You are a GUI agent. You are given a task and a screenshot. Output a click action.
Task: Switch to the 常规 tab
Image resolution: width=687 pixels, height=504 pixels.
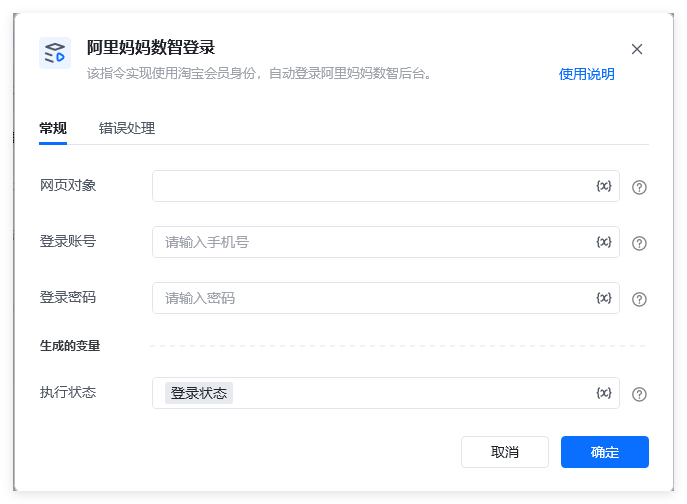[53, 128]
